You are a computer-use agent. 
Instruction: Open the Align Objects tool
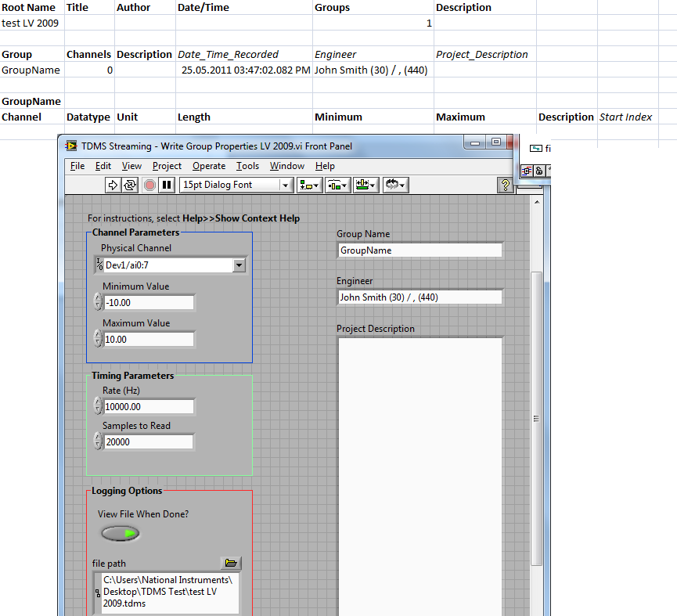click(x=309, y=186)
